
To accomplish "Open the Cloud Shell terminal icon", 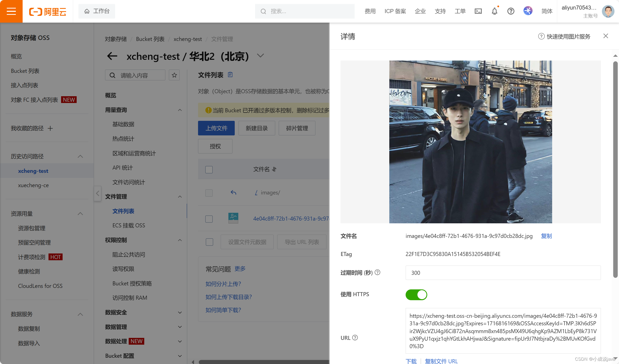I will (x=478, y=11).
